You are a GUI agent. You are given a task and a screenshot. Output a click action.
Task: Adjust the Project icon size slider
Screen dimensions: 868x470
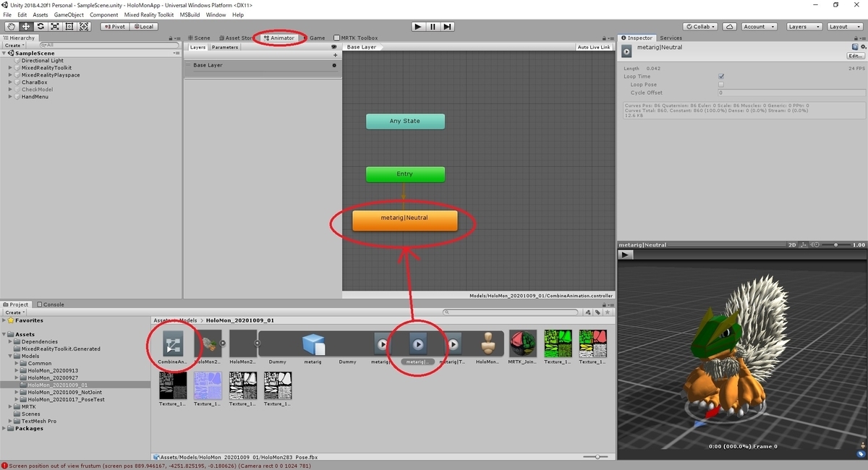596,457
